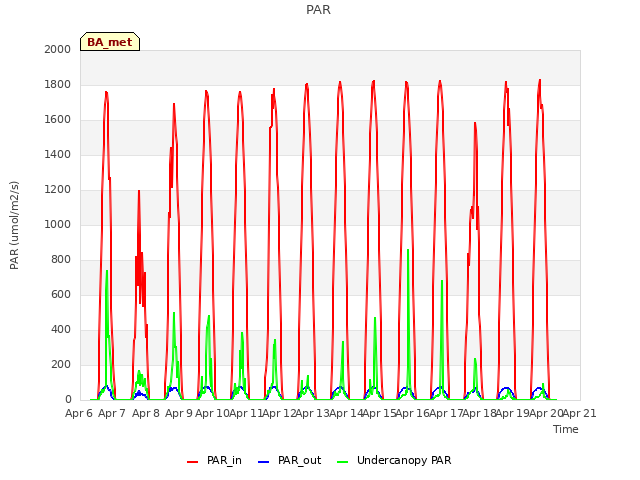Click the y-axis tick value 1600

click(x=58, y=120)
